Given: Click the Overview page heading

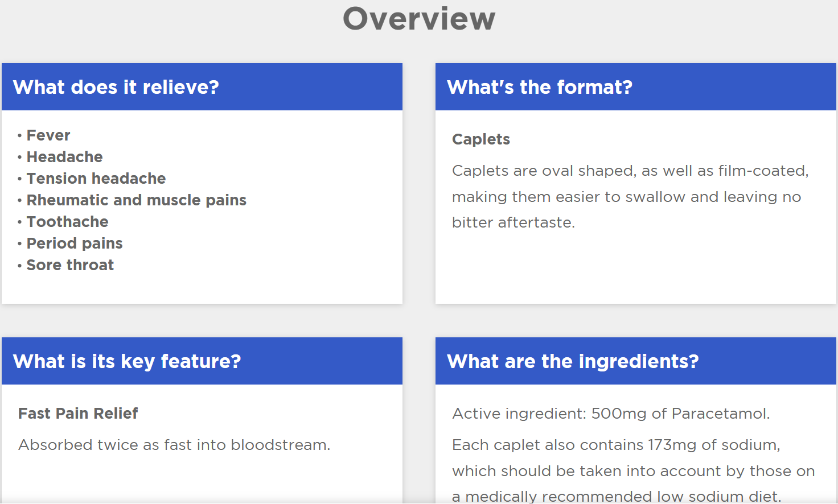Looking at the screenshot, I should coord(419,18).
